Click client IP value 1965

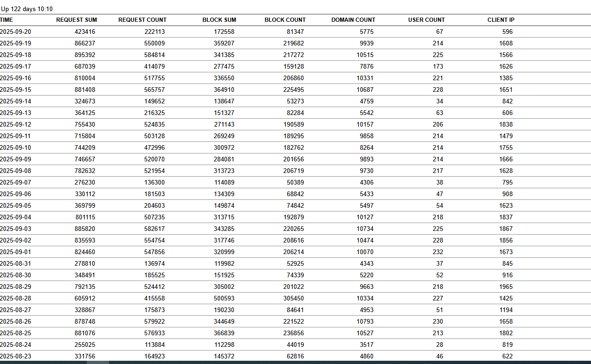click(x=506, y=287)
